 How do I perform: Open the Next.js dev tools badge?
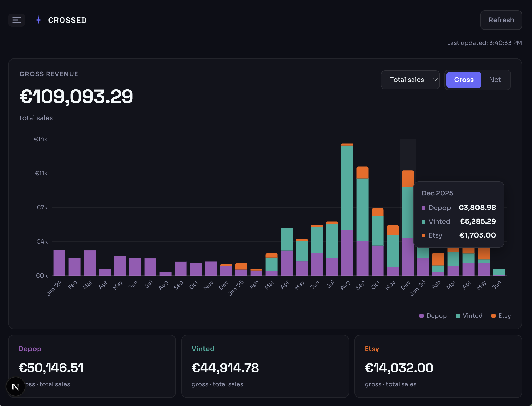16,387
